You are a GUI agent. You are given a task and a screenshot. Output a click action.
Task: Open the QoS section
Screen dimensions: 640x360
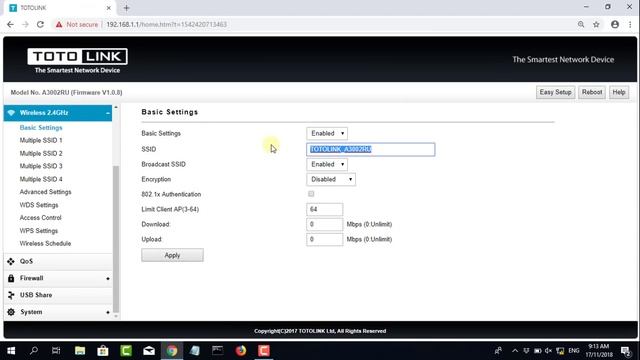58,261
